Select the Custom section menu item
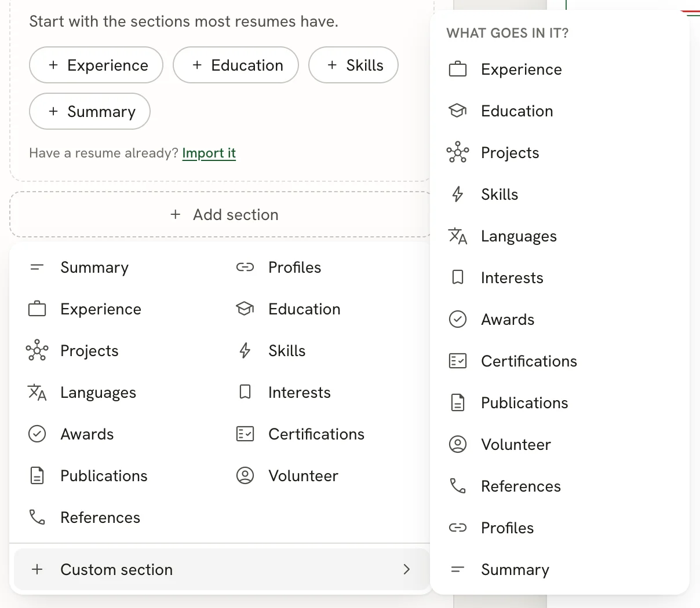Image resolution: width=700 pixels, height=608 pixels. (221, 570)
